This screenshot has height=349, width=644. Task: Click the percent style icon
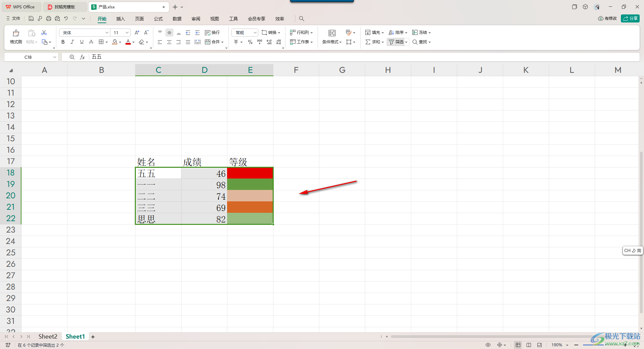[x=250, y=42]
